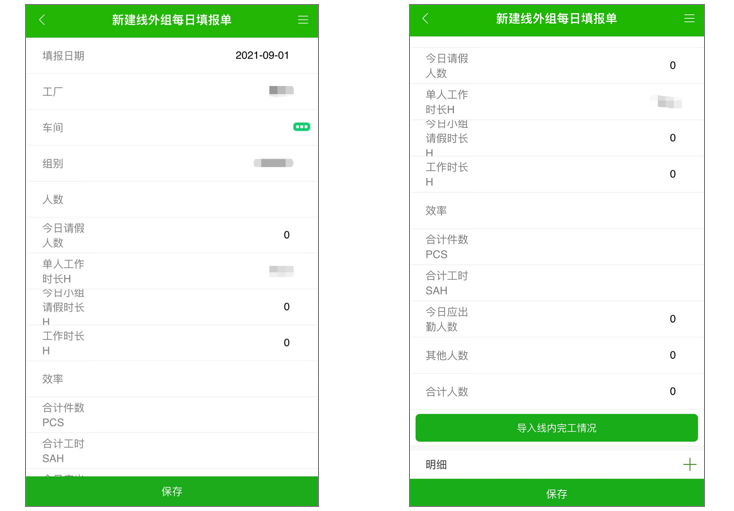Viewport: 734px width, 511px height.
Task: Tap the 合计工时SAH row on the right screen
Action: 557,283
